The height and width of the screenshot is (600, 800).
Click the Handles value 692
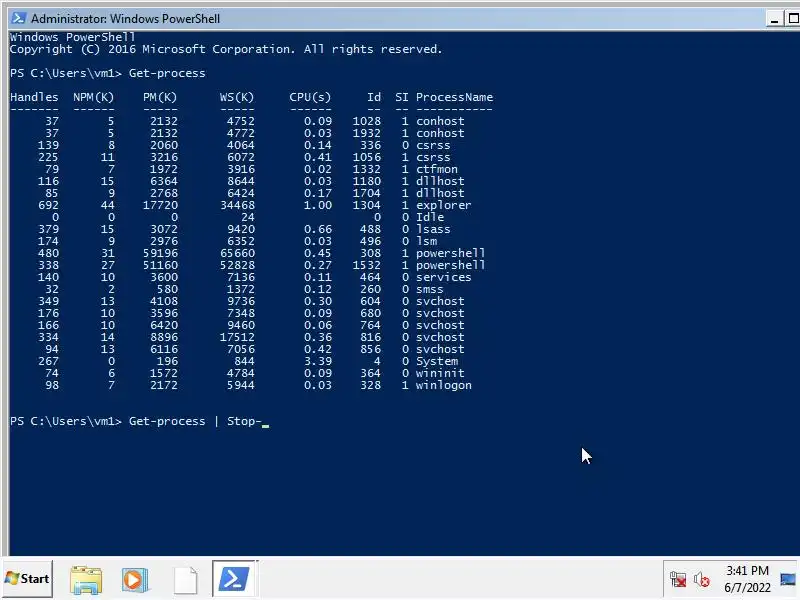(x=48, y=205)
